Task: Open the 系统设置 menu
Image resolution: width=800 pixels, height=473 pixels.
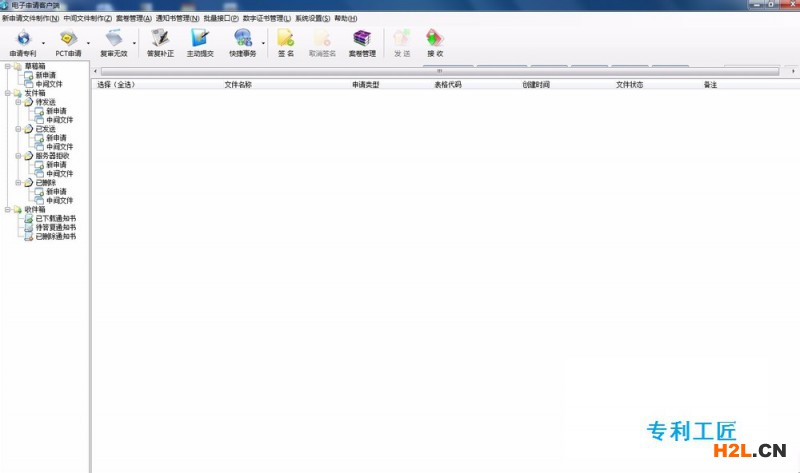Action: (313, 18)
